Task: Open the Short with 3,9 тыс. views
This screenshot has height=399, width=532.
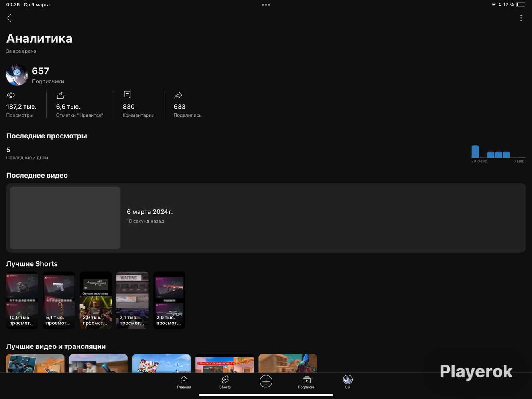Action: pos(96,300)
